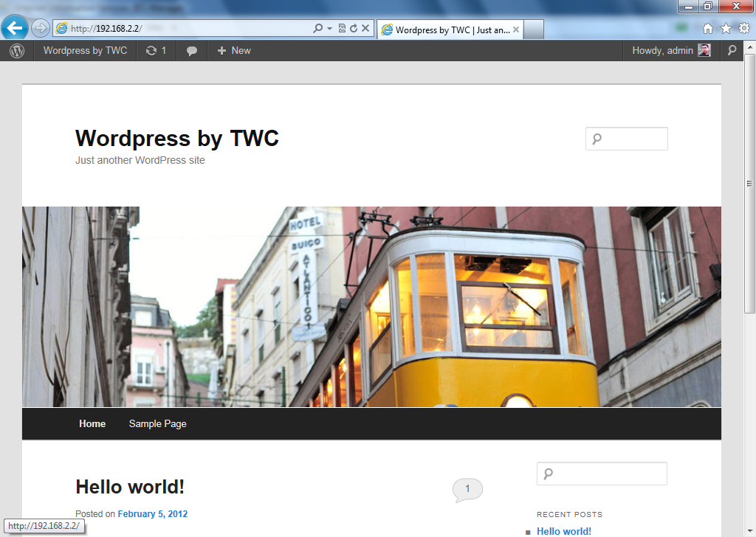Open comments via the speech bubble icon
This screenshot has height=537, width=756.
(x=191, y=51)
